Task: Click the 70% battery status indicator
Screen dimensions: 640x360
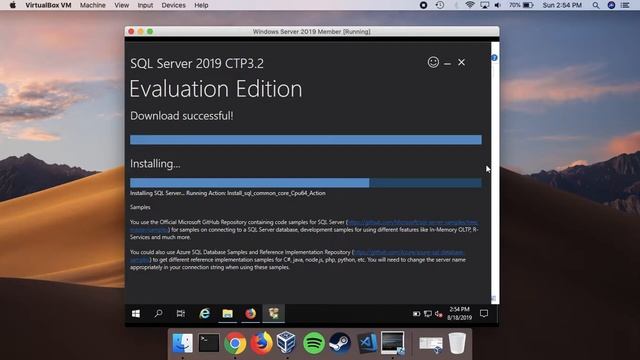Action: 521,5
